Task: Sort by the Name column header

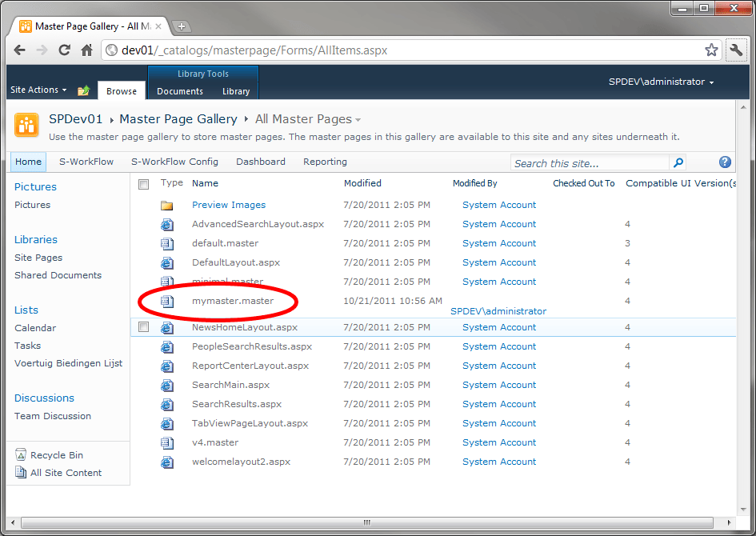Action: pos(205,183)
